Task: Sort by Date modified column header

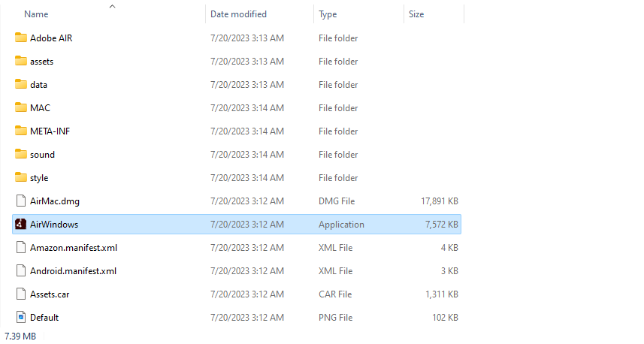Action: [238, 14]
